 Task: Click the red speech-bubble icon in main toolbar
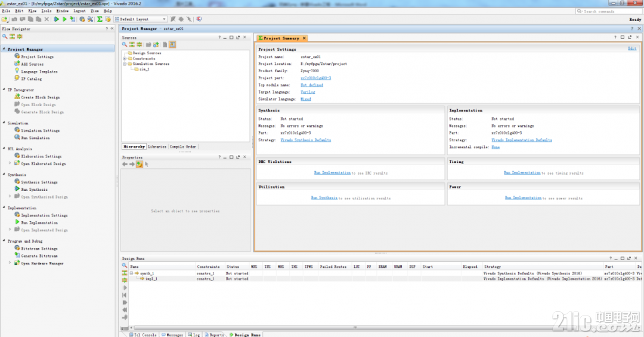(199, 19)
